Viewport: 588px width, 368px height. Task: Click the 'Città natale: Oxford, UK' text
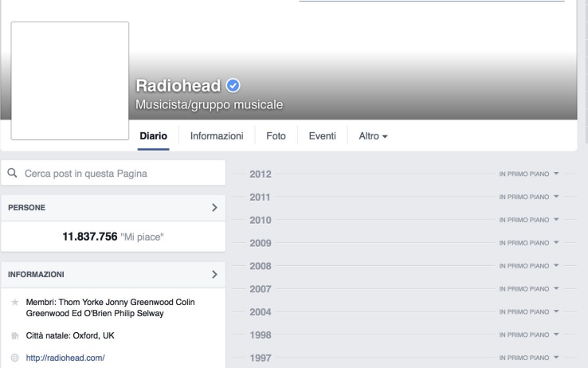click(x=70, y=335)
